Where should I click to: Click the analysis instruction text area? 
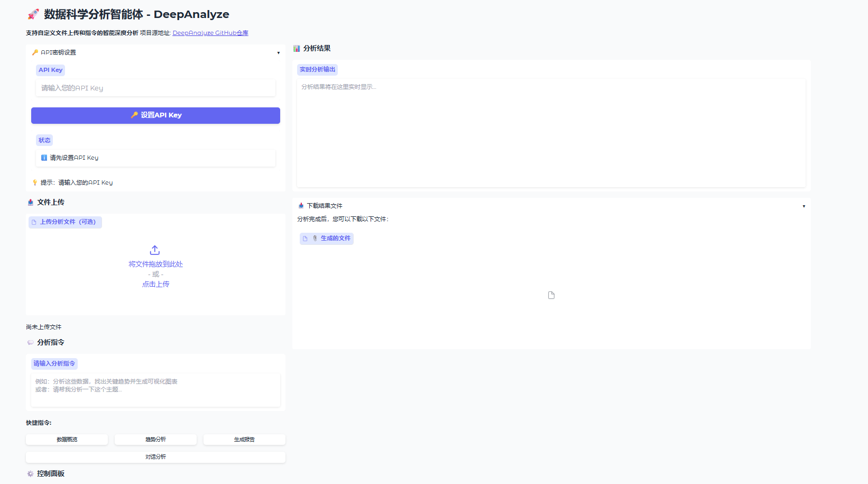(x=155, y=390)
